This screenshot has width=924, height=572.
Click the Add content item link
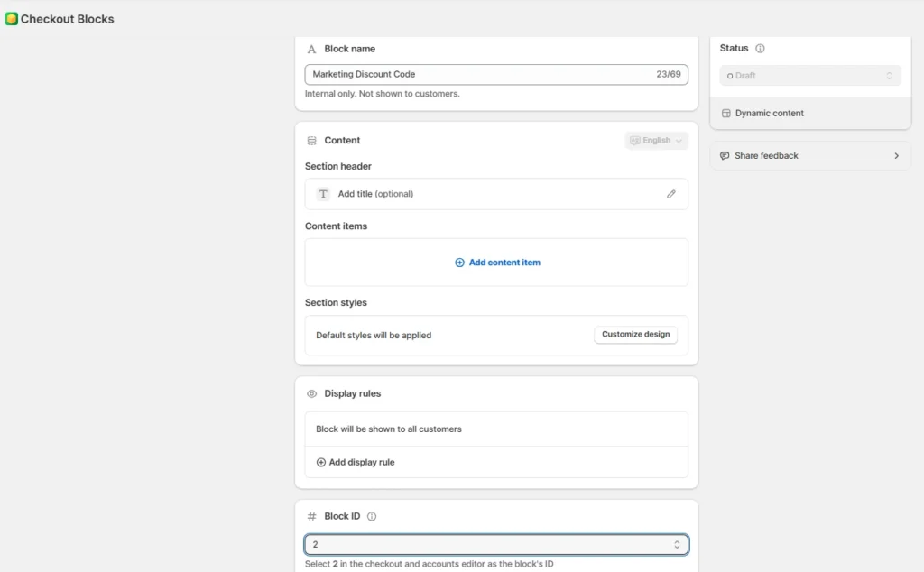pyautogui.click(x=497, y=263)
